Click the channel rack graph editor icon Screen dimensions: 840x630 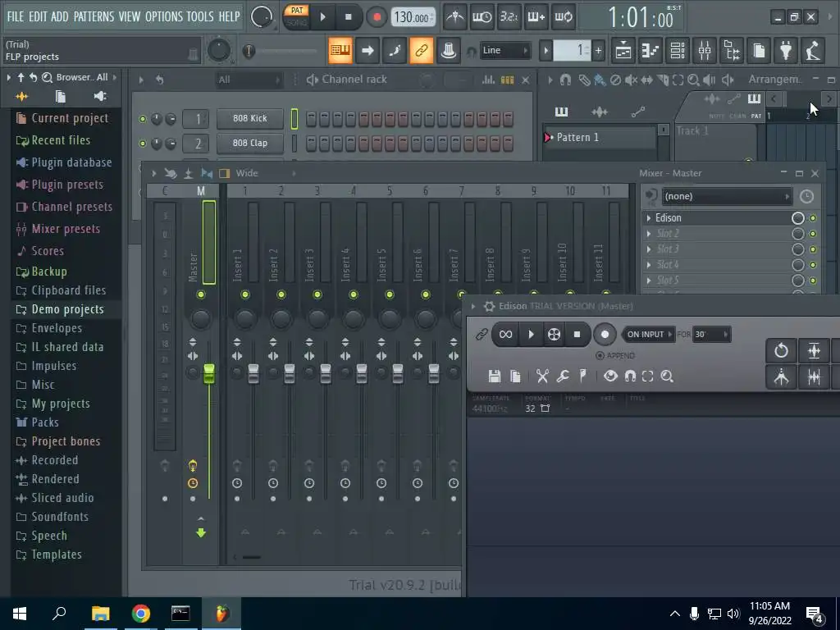[x=488, y=80]
